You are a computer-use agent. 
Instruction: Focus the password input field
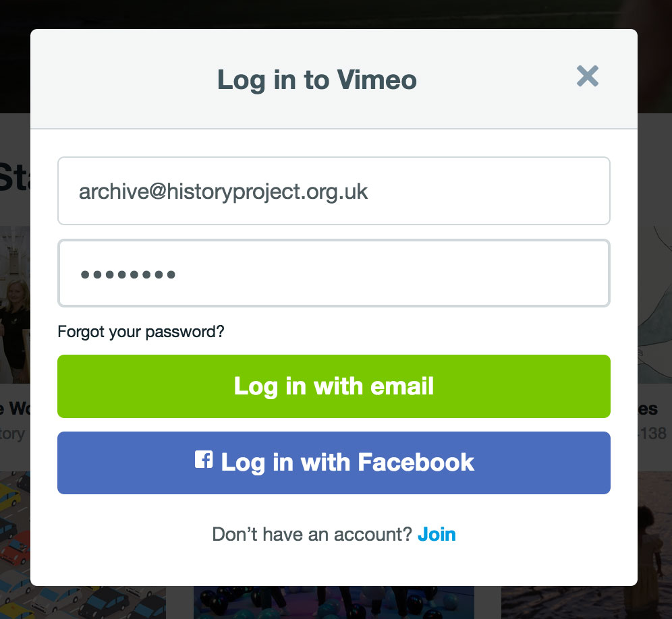pos(334,273)
